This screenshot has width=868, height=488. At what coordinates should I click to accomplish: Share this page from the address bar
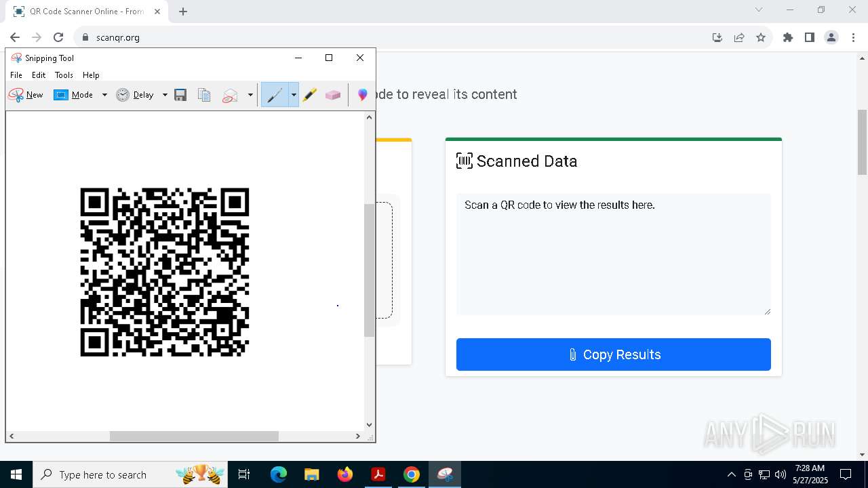739,37
